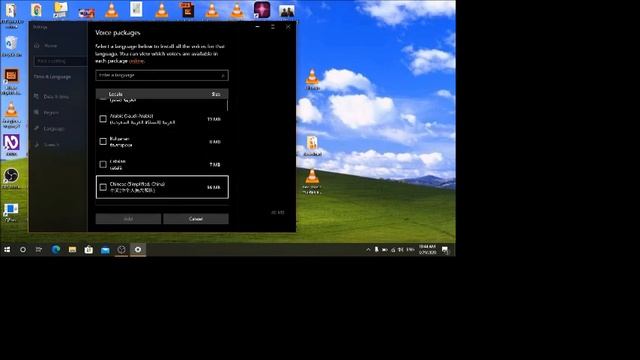This screenshot has width=640, height=360.
Task: Open the Windows Start menu
Action: point(7,249)
